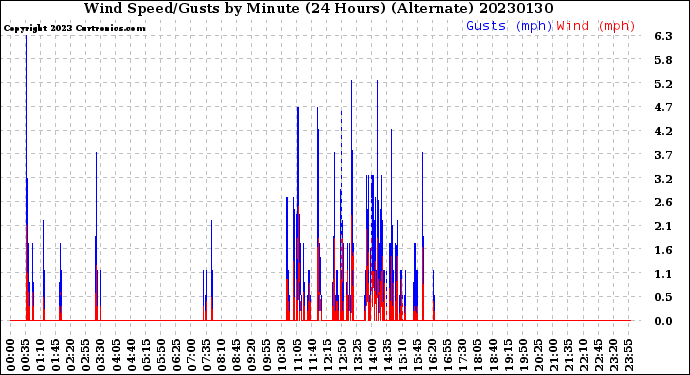Click the 23:55 time axis label
The image size is (690, 375).
click(628, 355)
